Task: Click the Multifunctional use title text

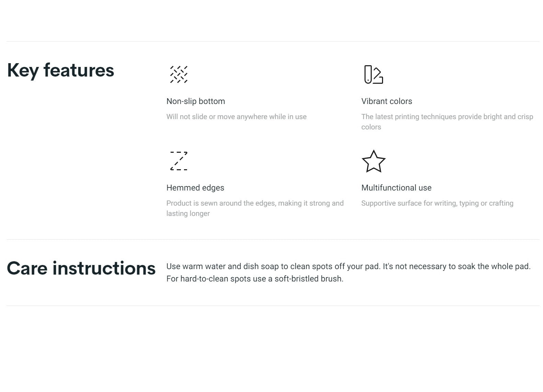Action: [396, 188]
